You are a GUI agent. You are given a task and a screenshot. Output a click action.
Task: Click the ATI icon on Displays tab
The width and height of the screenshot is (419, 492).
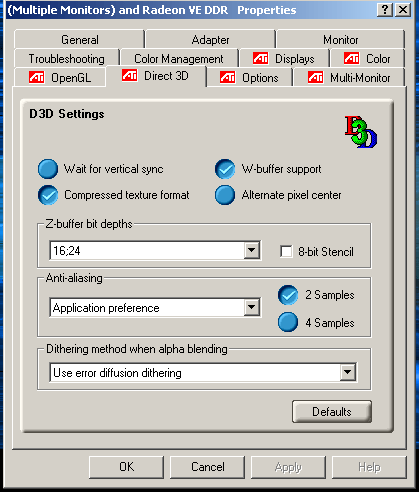pyautogui.click(x=260, y=58)
